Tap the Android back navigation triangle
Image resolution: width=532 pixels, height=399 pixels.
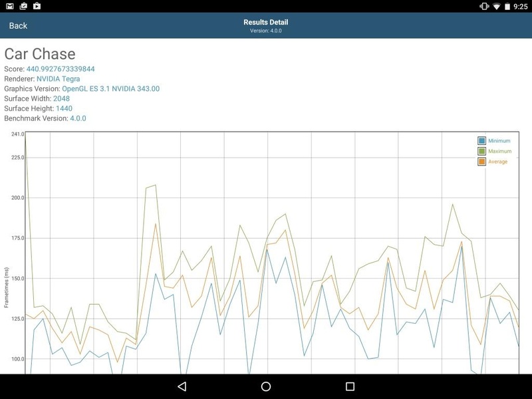click(182, 386)
